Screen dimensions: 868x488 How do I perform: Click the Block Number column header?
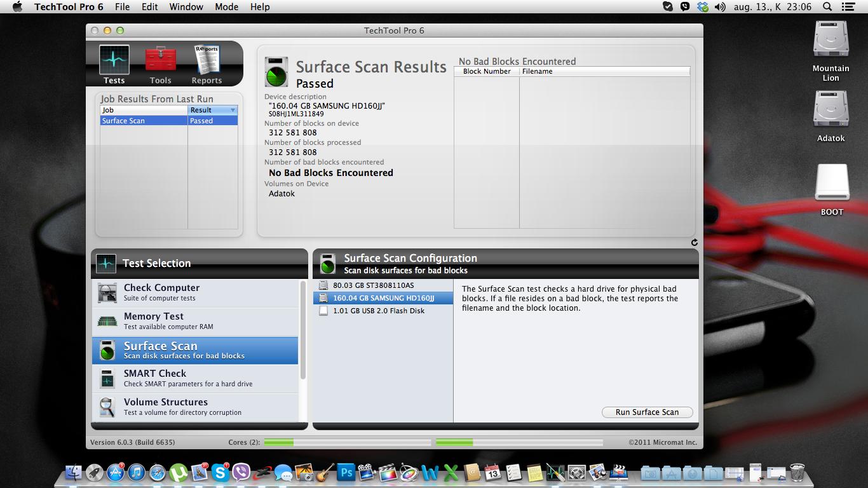(487, 72)
